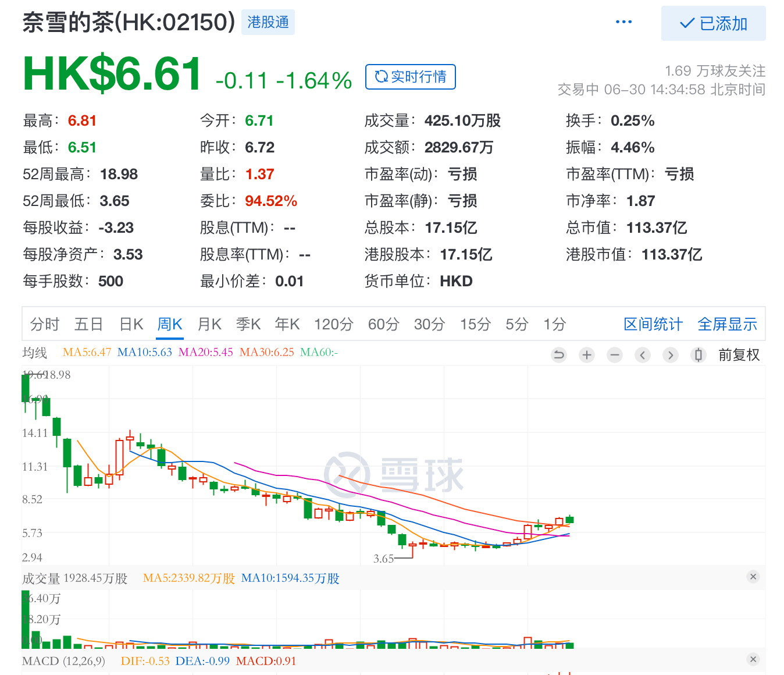This screenshot has height=675, width=784.
Task: Open the 月K chart tab
Action: coord(209,324)
